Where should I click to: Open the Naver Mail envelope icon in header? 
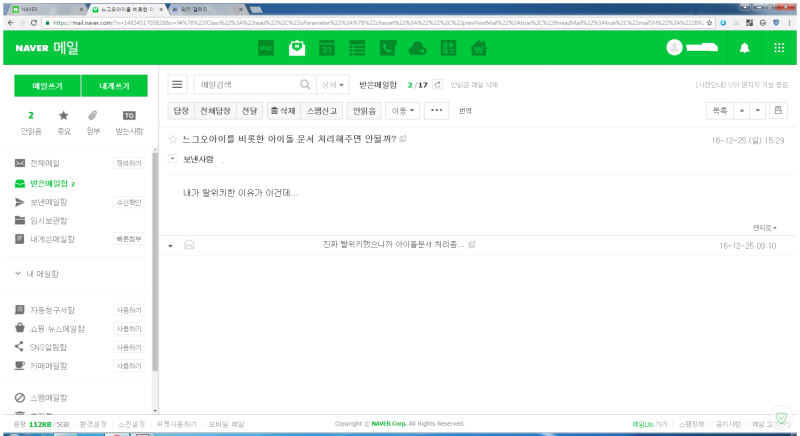coord(297,48)
